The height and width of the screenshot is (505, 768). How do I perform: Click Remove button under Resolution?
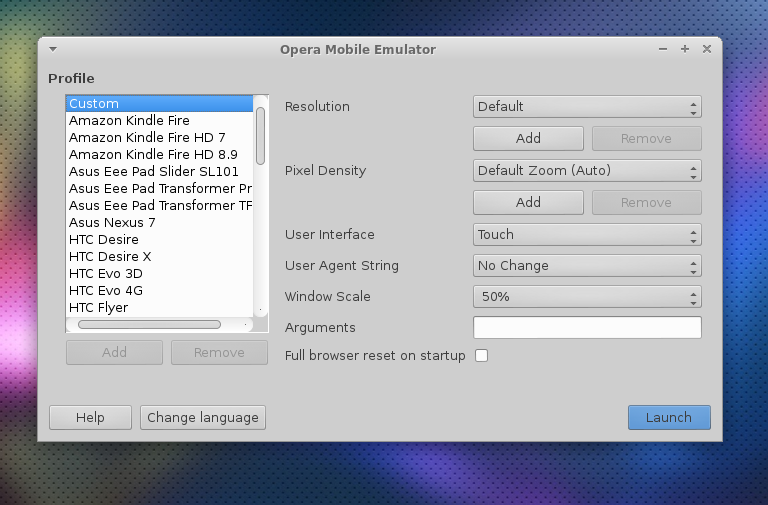tap(647, 139)
